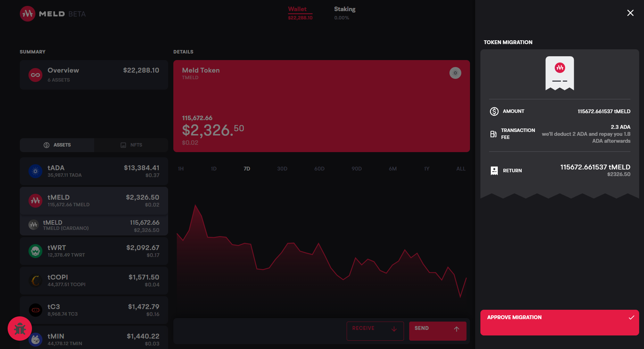Select the tCOPI asset row
644x349 pixels.
(x=94, y=281)
